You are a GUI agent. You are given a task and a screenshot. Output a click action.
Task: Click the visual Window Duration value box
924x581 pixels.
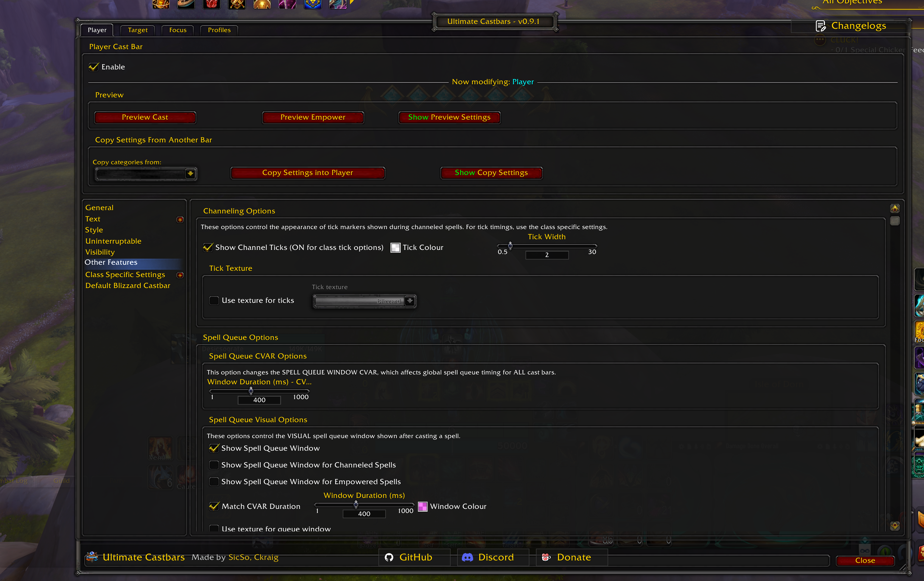click(x=364, y=514)
